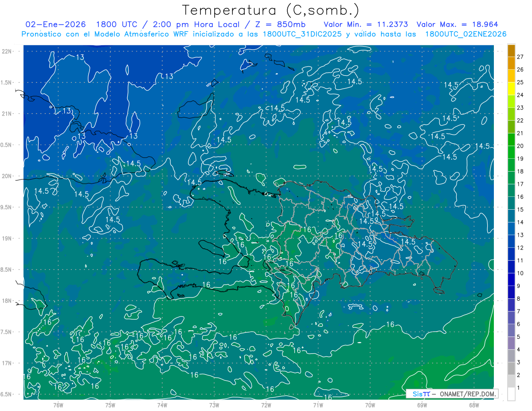Click the legend value "25" on the color scale
The image size is (532, 411).
pyautogui.click(x=520, y=82)
